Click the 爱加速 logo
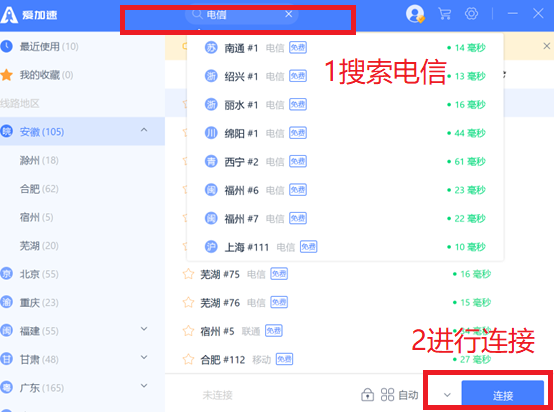 tap(29, 15)
